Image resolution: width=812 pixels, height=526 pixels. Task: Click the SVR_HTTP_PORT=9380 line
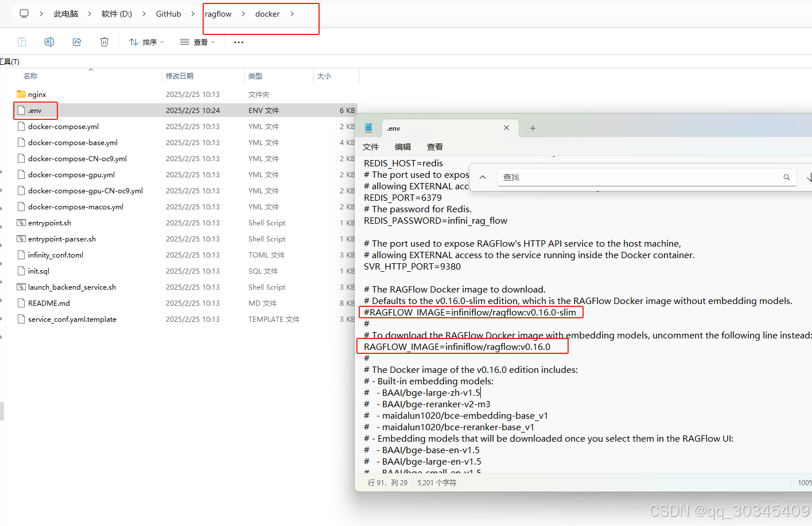412,266
